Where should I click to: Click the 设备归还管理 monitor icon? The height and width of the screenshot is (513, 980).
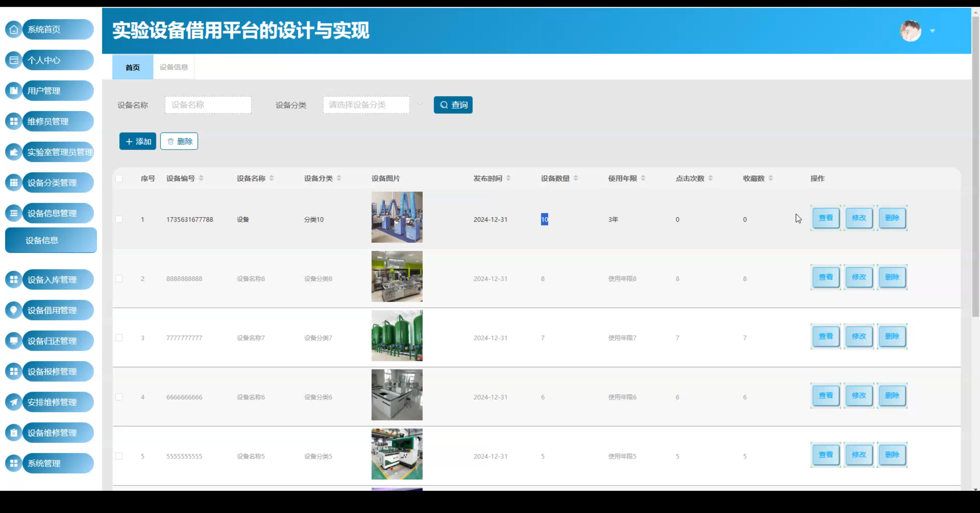point(14,341)
